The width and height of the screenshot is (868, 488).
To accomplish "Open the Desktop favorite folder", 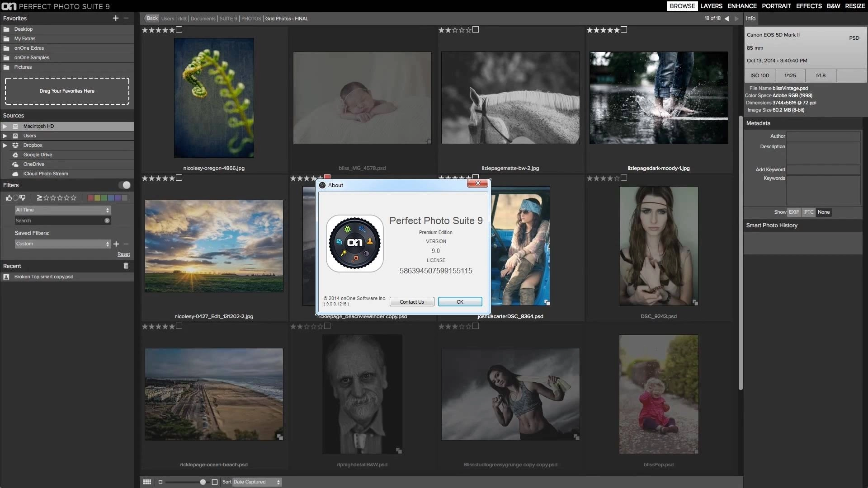I will click(x=67, y=29).
